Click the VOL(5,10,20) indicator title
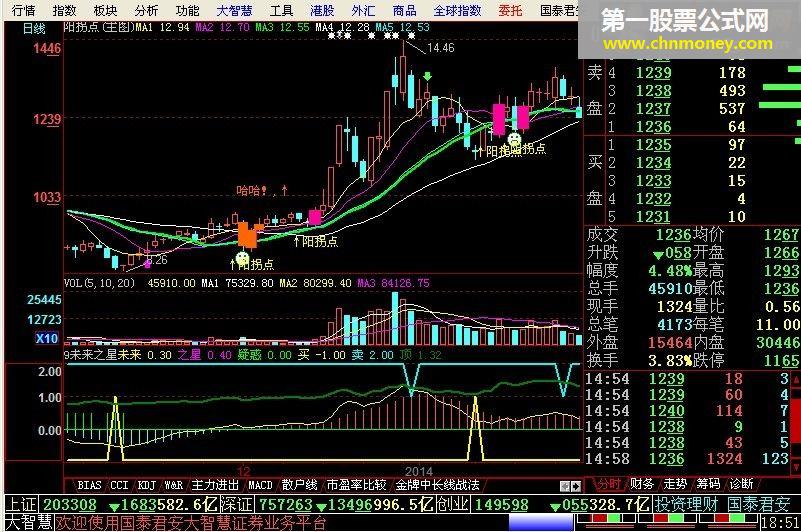This screenshot has width=801, height=532. [x=99, y=283]
